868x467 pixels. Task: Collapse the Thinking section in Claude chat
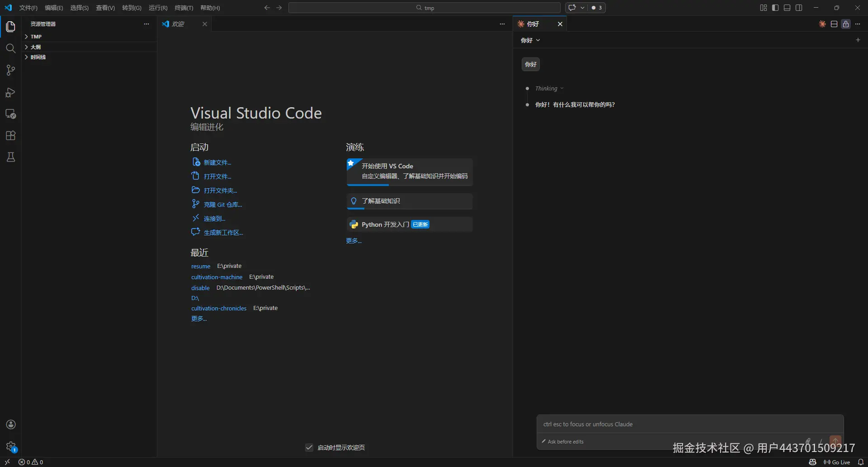point(561,88)
